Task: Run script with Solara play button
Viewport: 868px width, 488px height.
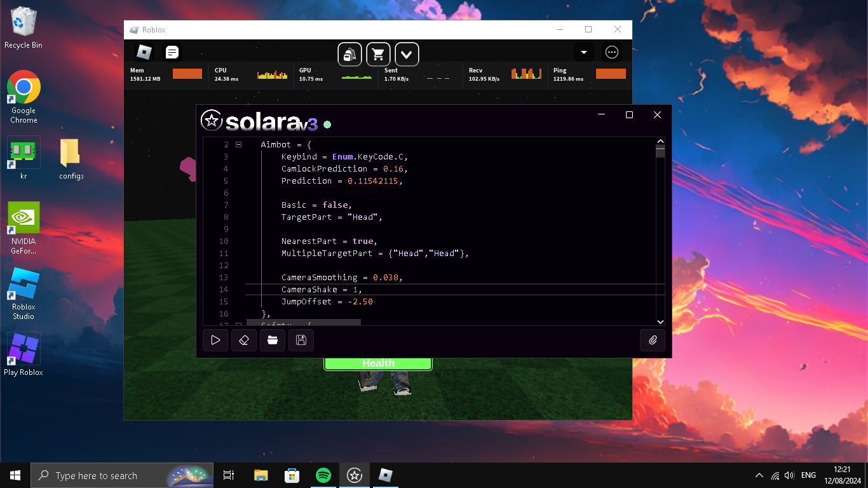Action: pyautogui.click(x=215, y=340)
